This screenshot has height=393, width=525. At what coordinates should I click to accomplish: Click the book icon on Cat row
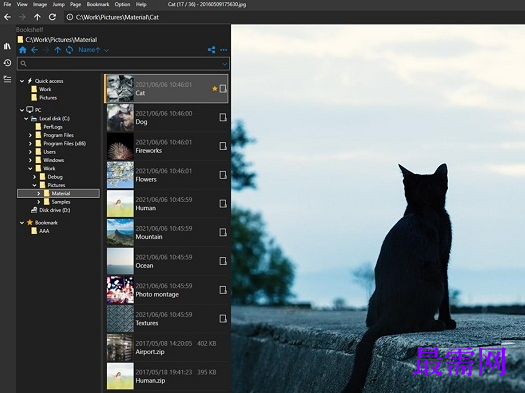coord(223,89)
